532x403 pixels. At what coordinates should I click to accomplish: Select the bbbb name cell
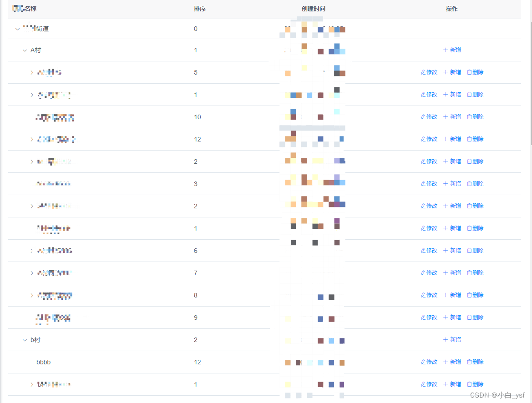(x=43, y=363)
